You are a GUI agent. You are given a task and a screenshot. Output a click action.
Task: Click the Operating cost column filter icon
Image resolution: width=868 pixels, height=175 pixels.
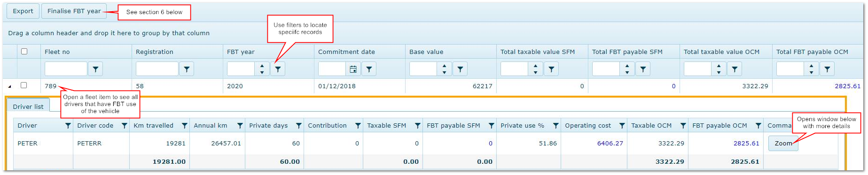[622, 126]
